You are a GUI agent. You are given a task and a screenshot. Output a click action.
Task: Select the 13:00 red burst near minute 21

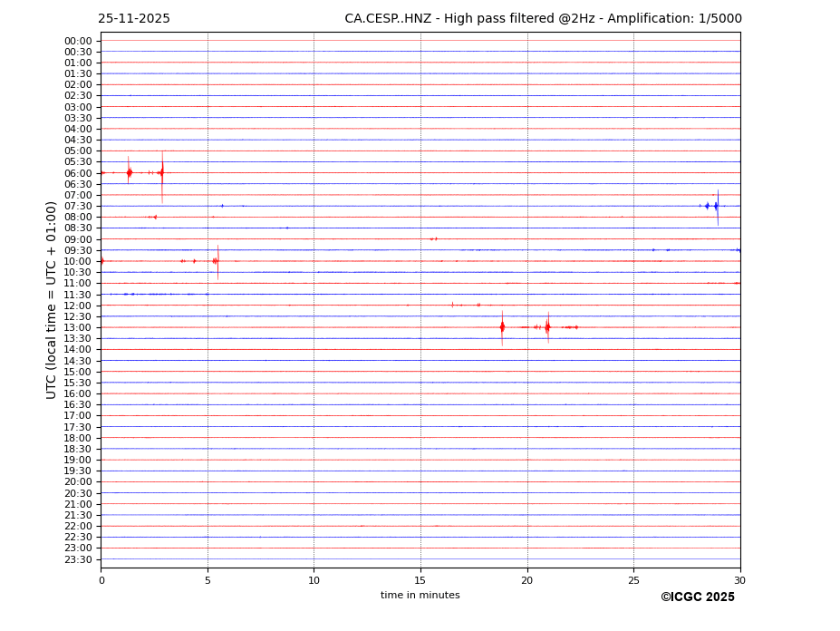(547, 327)
